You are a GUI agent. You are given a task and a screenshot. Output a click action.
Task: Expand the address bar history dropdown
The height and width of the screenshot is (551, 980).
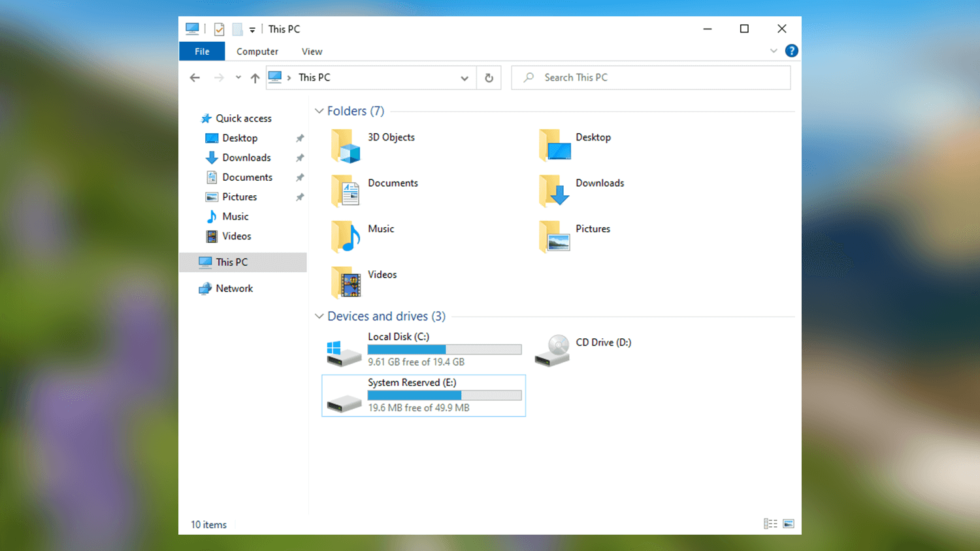(465, 78)
